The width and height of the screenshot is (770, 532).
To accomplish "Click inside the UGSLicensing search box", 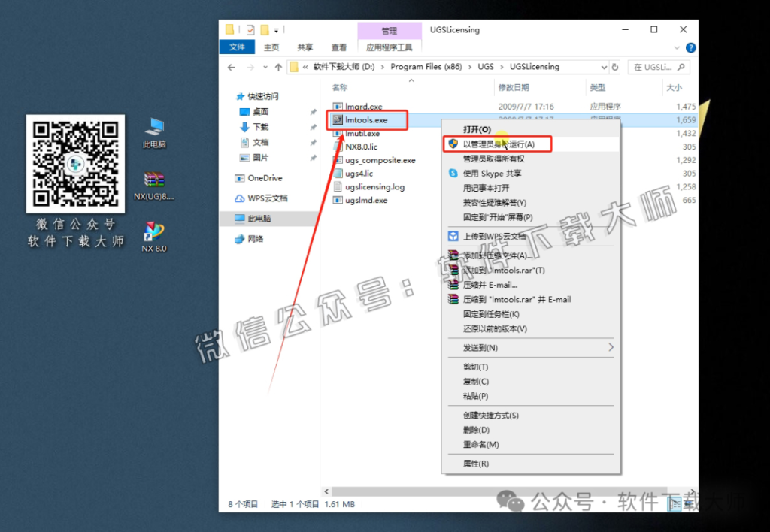I will pyautogui.click(x=658, y=67).
